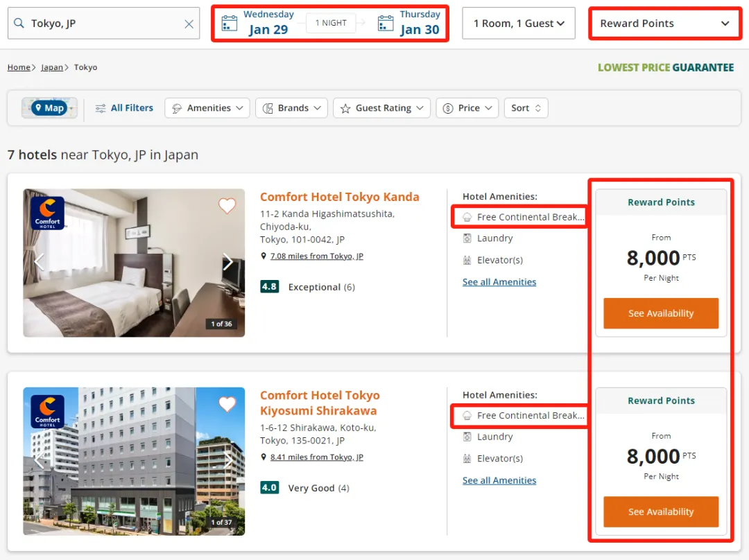
Task: Open the Map view button
Action: pos(49,108)
